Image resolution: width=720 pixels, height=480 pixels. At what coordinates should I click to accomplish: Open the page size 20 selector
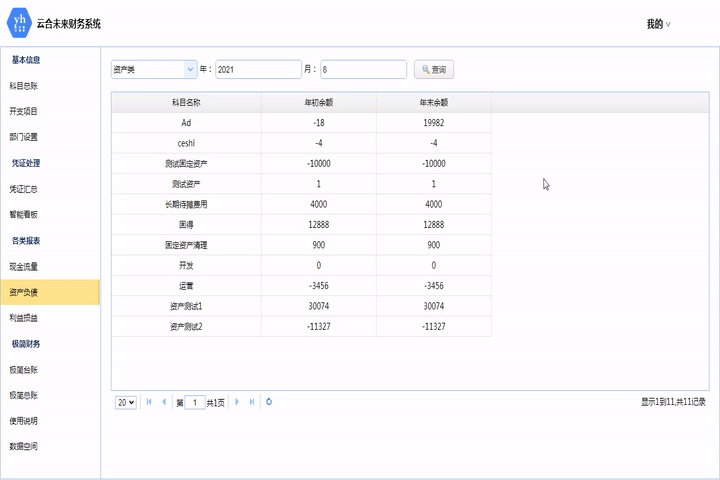click(126, 402)
